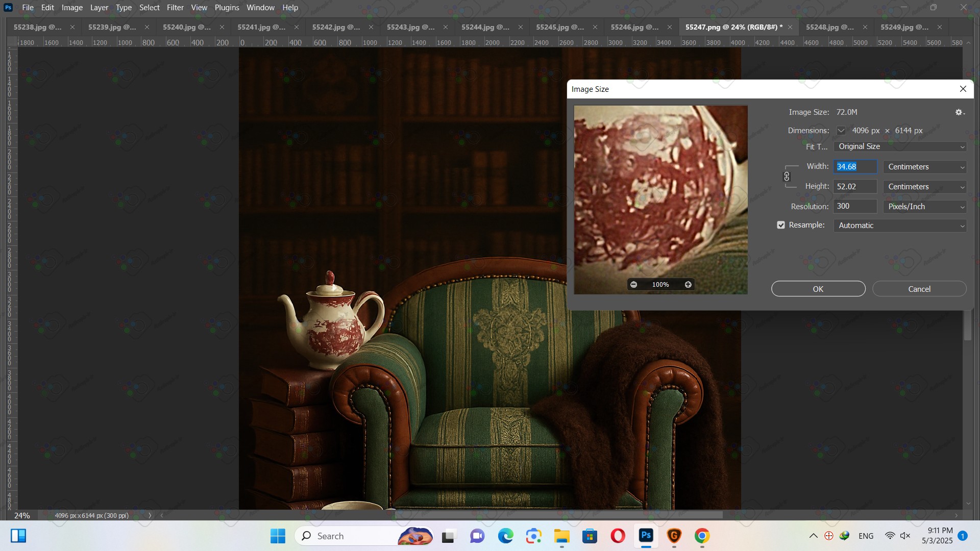This screenshot has height=551, width=980.
Task: Open the View menu
Action: click(199, 8)
